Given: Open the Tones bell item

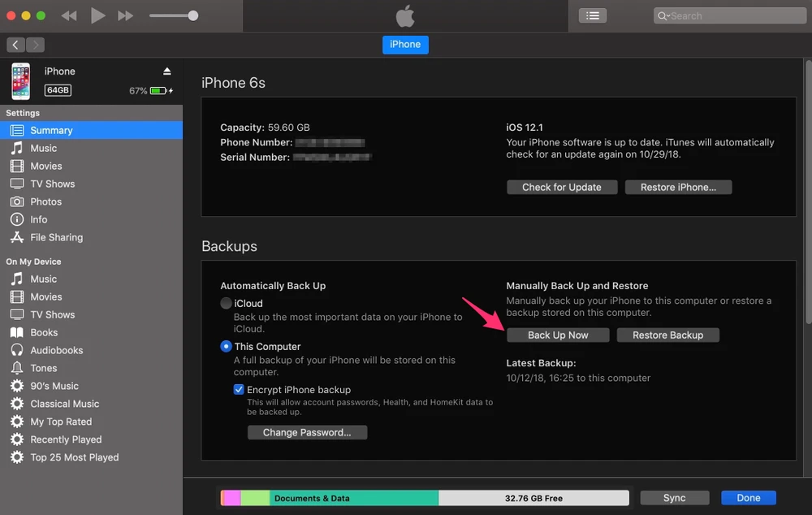Looking at the screenshot, I should (x=43, y=368).
